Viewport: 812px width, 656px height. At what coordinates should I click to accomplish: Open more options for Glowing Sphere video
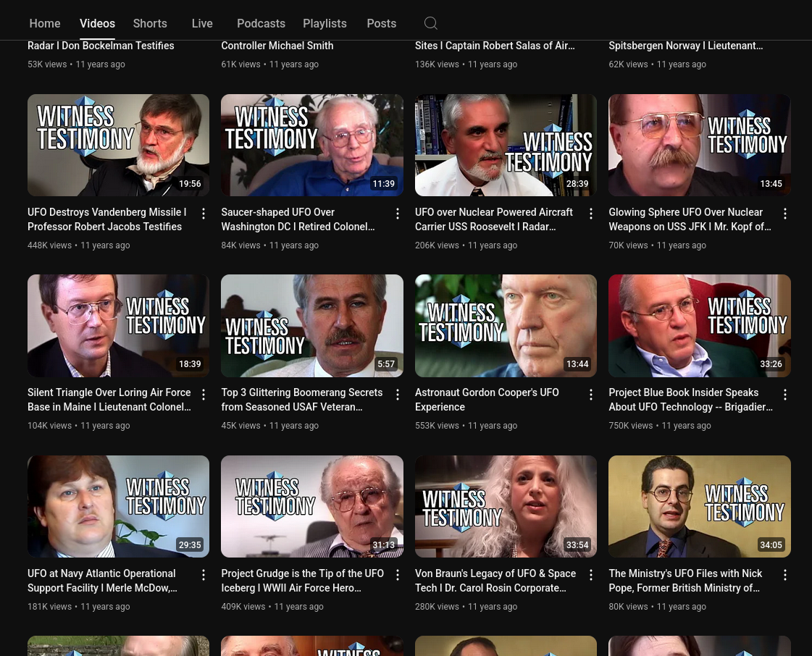(785, 214)
